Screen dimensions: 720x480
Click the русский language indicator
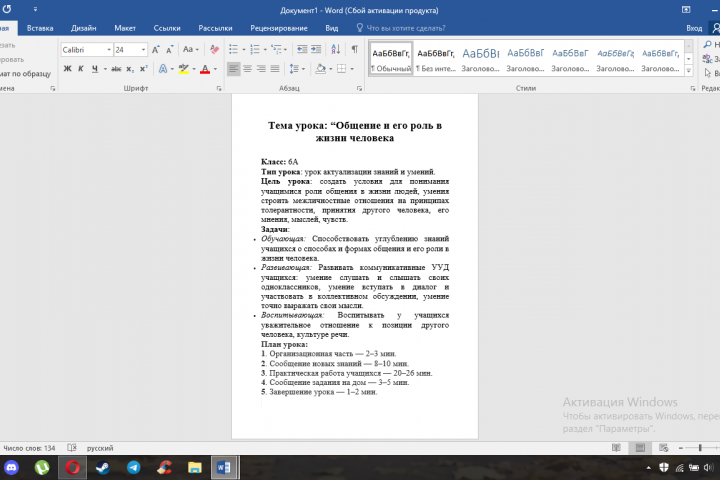tap(100, 448)
